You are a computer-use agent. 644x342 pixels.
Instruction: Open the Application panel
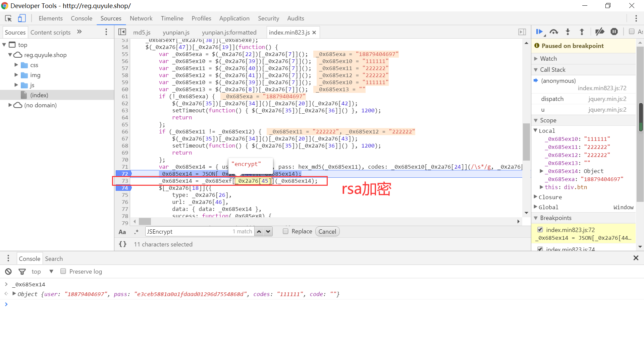pos(234,18)
